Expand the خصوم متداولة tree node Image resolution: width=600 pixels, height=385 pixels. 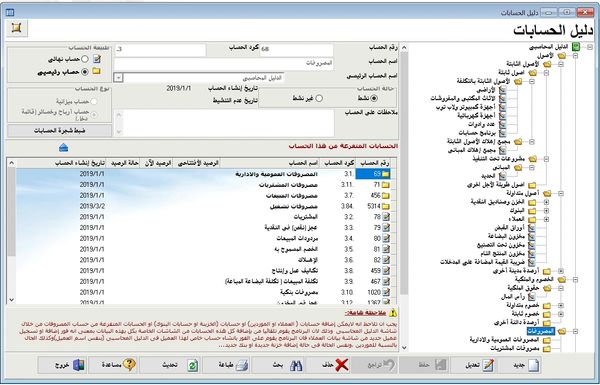(561, 305)
